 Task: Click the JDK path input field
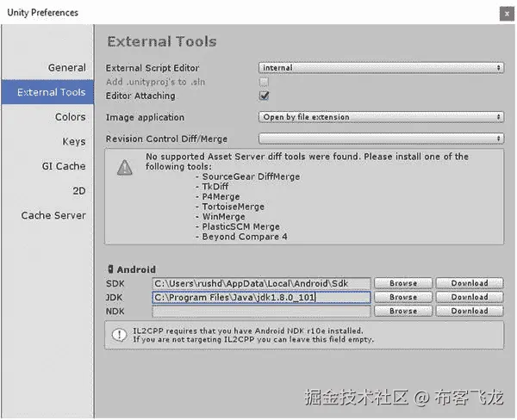(x=261, y=298)
